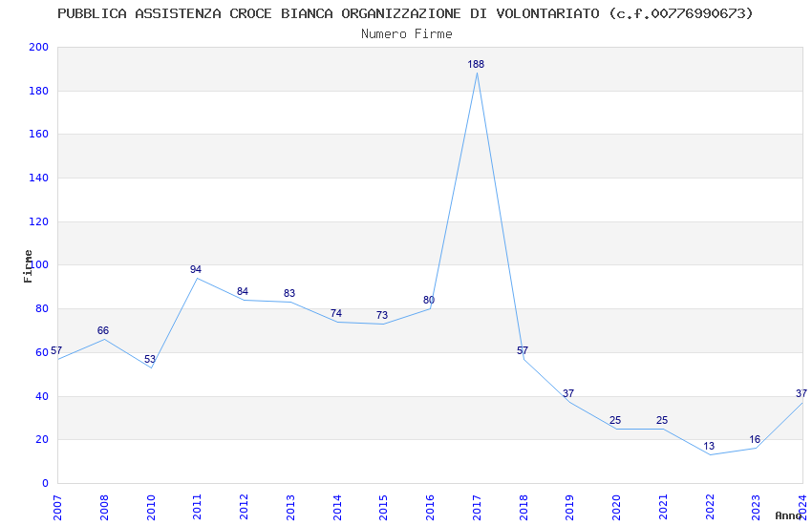
Task: Click the y-axis value 160
Action: pos(38,134)
